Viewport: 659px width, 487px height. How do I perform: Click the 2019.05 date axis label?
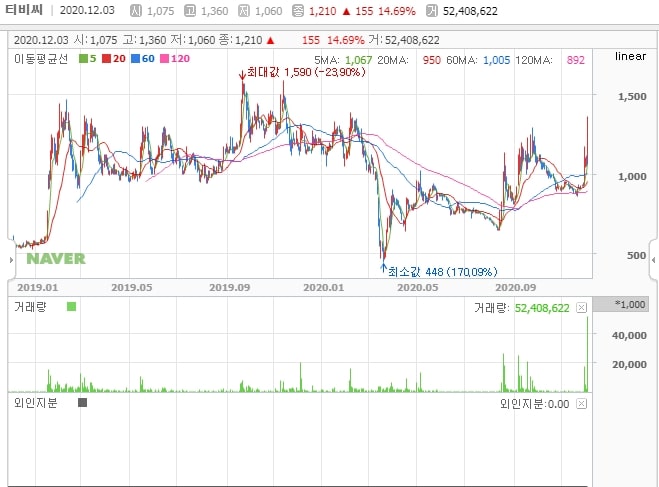click(132, 288)
